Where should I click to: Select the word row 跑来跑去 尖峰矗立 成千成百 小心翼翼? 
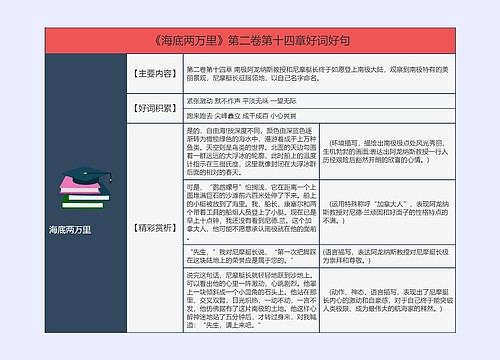pyautogui.click(x=241, y=116)
